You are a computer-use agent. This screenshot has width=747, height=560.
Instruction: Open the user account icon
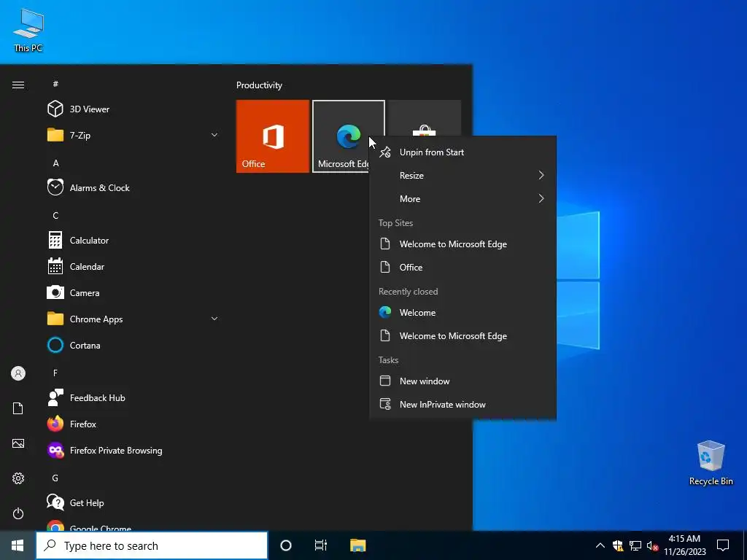point(18,373)
